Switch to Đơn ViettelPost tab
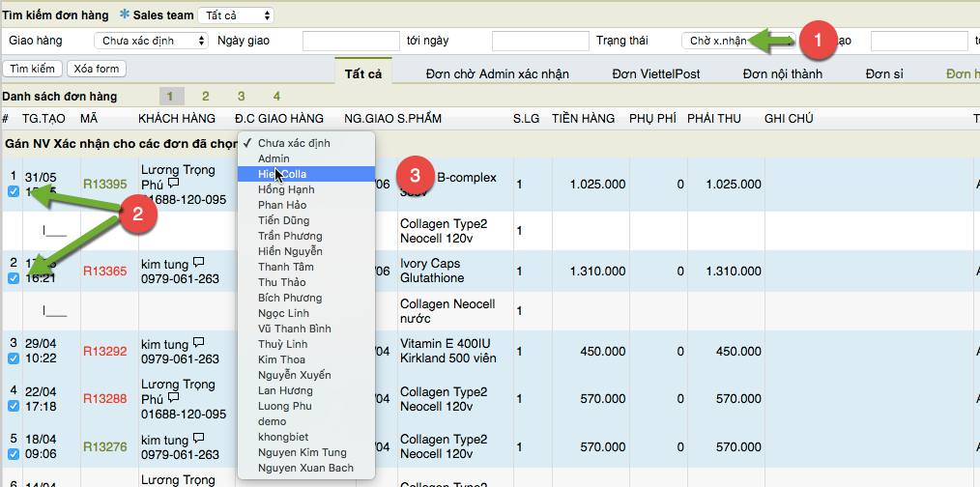980x487 pixels. 656,73
